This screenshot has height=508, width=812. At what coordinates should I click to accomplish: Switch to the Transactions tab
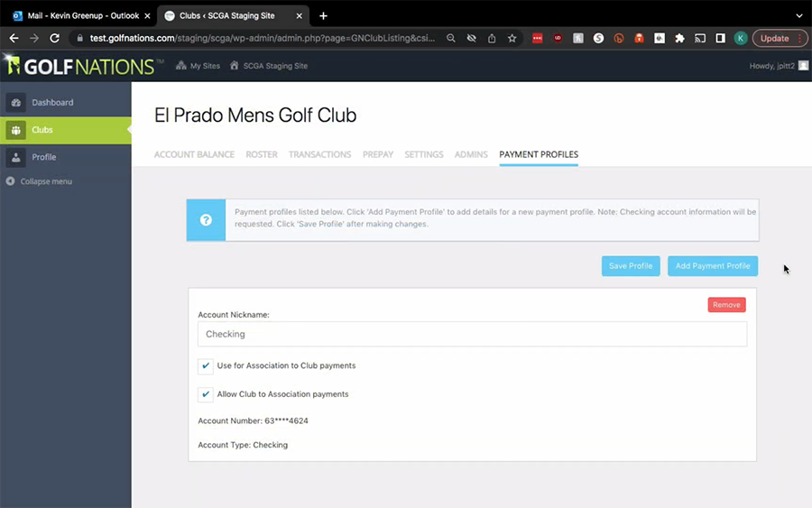[x=319, y=154]
